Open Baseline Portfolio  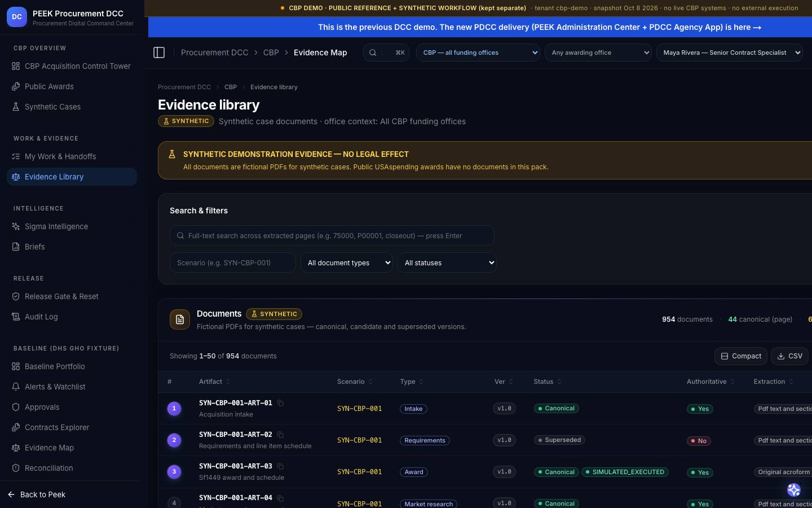coord(72,366)
